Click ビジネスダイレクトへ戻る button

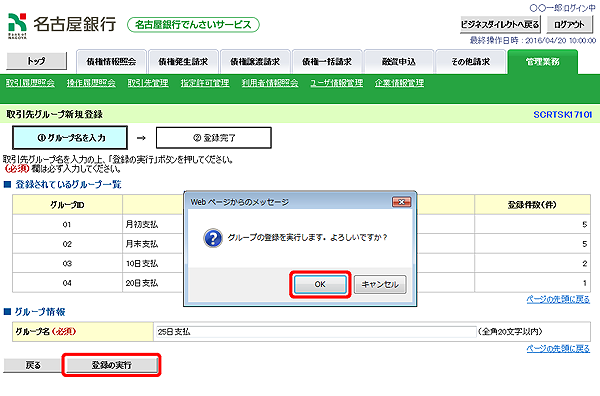click(500, 24)
